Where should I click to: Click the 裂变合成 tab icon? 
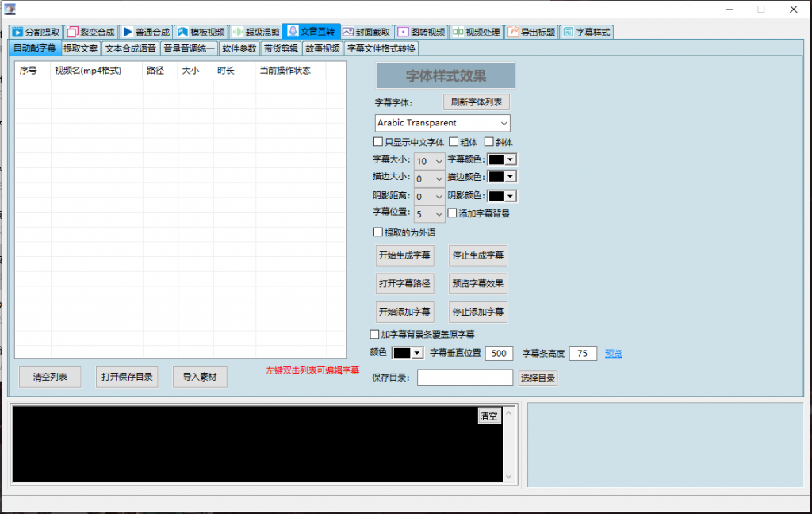coord(72,33)
